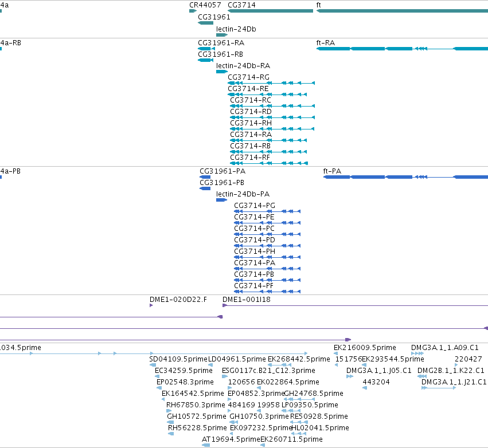Select transcript CG3714-RB
Viewport: 488px width, 448px height.
coord(268,152)
